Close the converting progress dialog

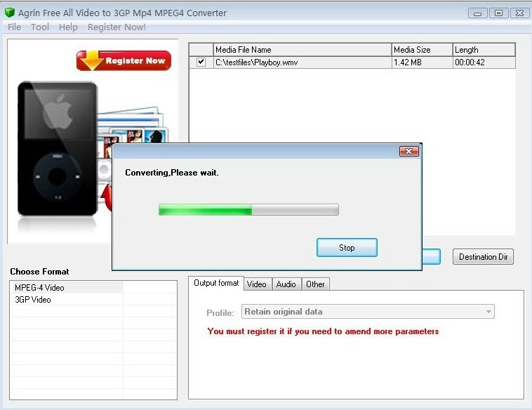tap(409, 152)
